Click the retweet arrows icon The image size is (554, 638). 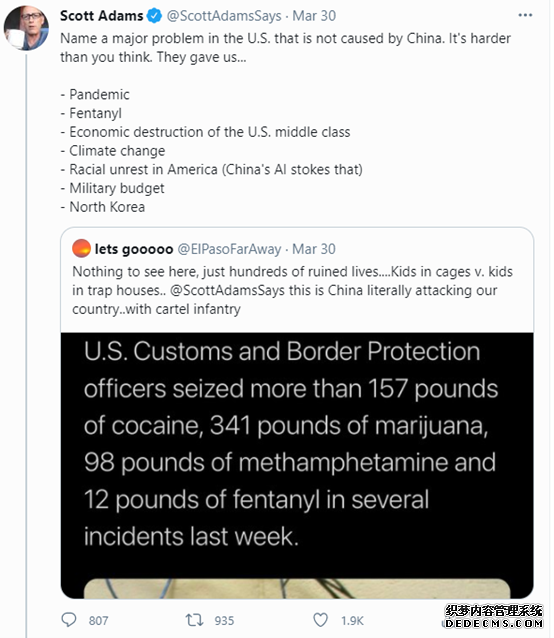point(194,620)
